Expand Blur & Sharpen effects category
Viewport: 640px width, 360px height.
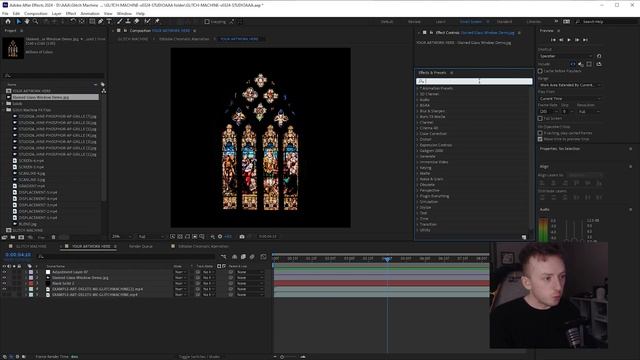coord(418,111)
